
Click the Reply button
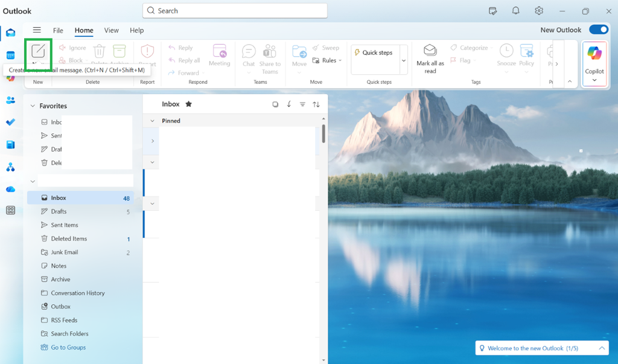point(180,48)
